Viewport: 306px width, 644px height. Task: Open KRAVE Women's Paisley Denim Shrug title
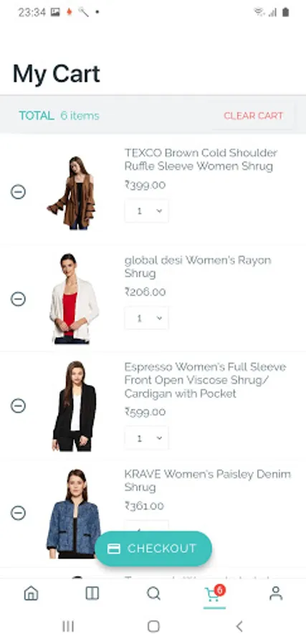207,481
